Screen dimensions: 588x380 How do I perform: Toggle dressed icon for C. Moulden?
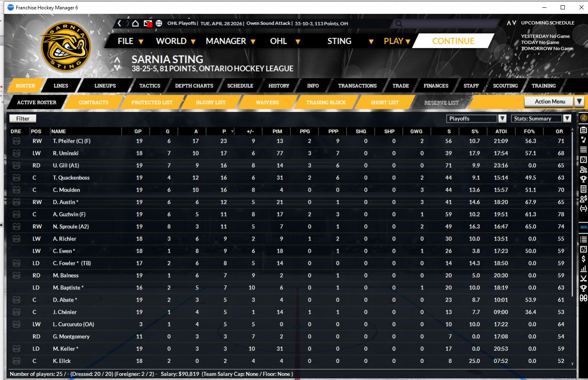point(16,190)
